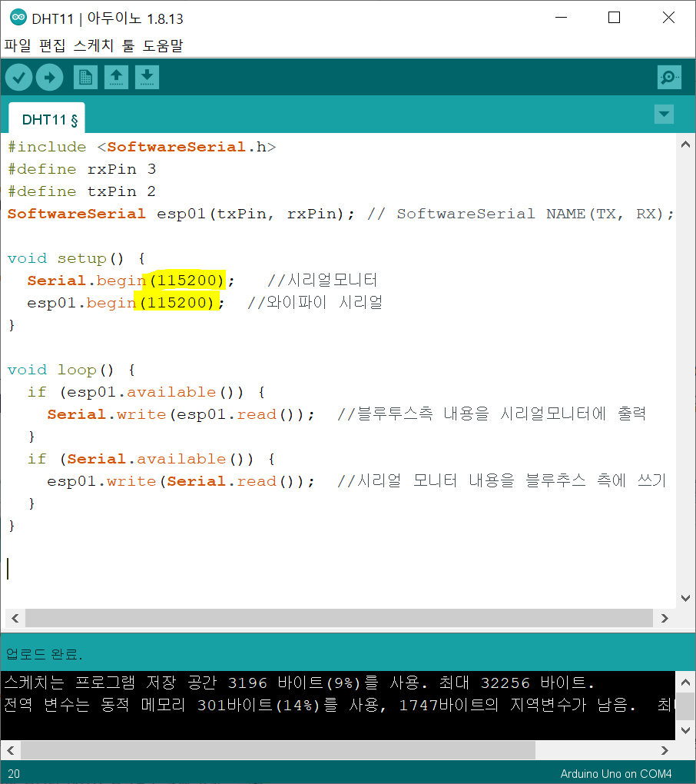This screenshot has width=696, height=784.
Task: Click highlighted 115200 in Serial.begin line
Action: pyautogui.click(x=187, y=280)
